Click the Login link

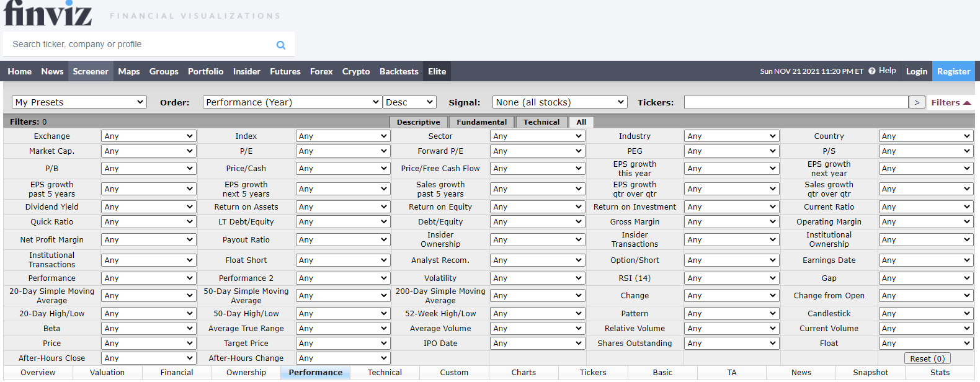pyautogui.click(x=916, y=71)
